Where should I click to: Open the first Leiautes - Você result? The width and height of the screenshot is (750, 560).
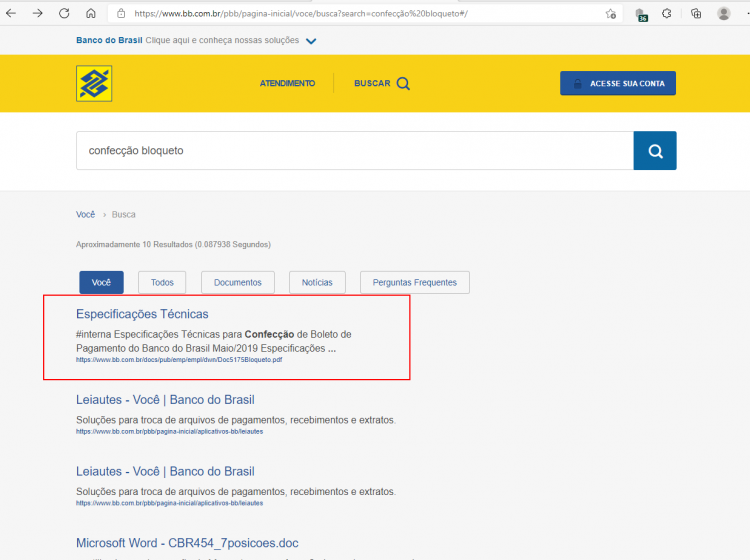[165, 400]
